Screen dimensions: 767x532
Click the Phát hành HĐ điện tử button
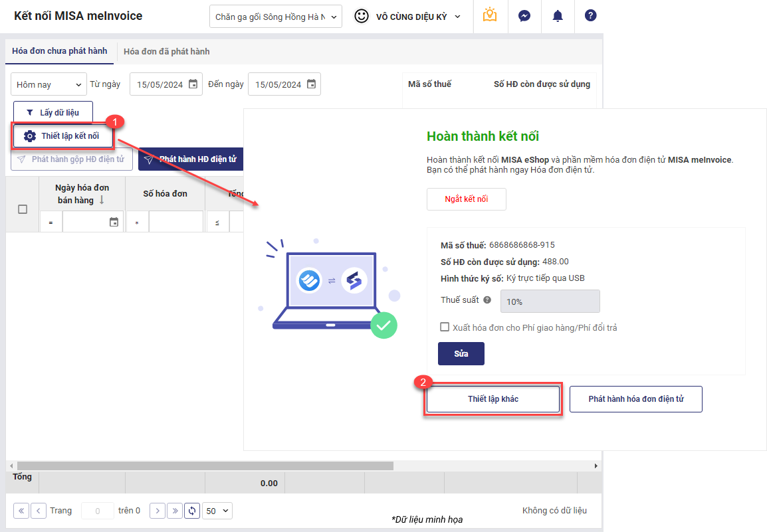click(x=191, y=159)
